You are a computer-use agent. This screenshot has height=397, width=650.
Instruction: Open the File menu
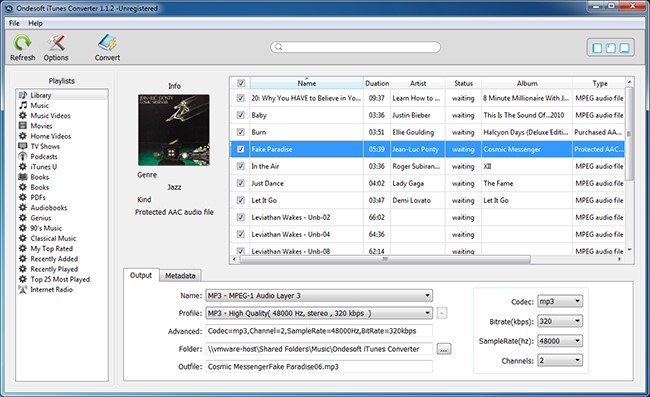[x=14, y=23]
